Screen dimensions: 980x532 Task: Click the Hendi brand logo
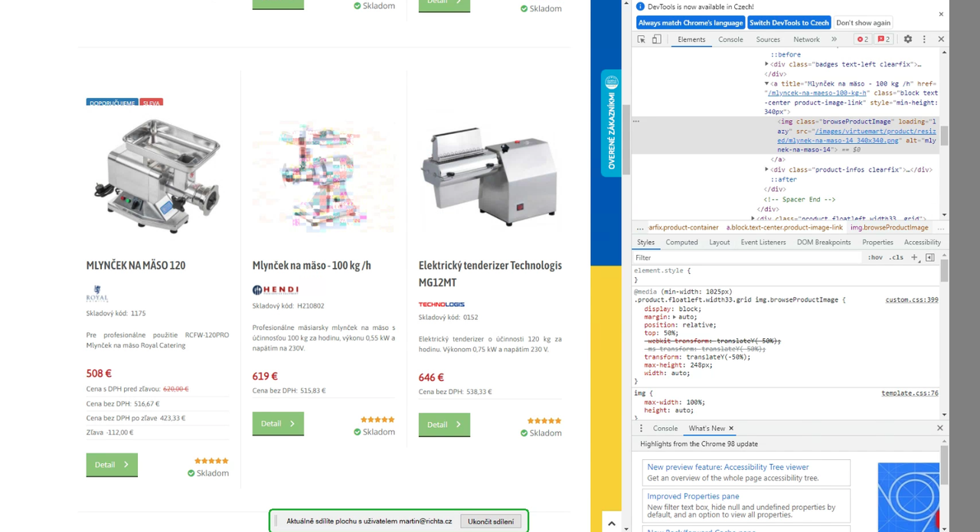276,289
